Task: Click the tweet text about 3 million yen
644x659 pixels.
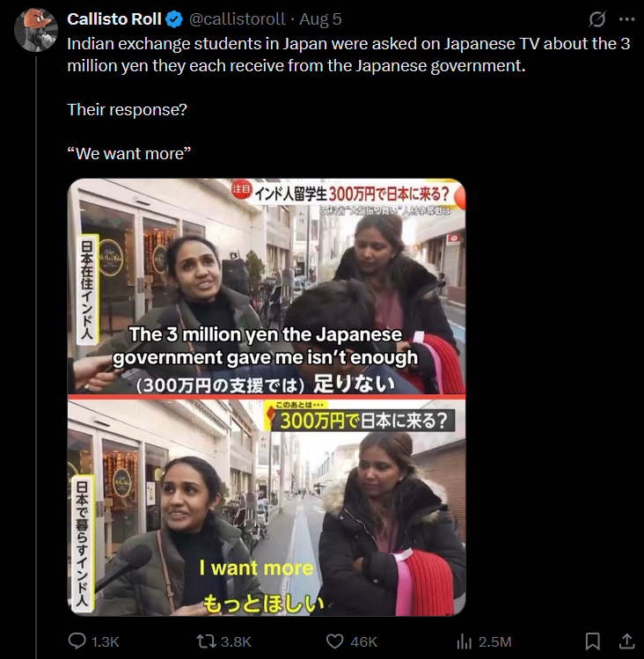Action: click(348, 55)
